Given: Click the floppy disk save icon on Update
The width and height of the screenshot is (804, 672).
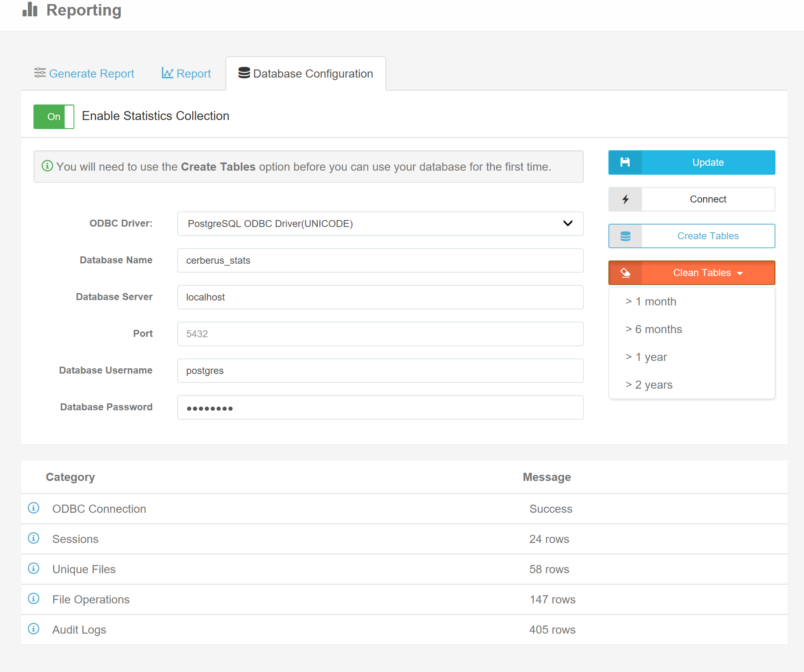Looking at the screenshot, I should (625, 162).
